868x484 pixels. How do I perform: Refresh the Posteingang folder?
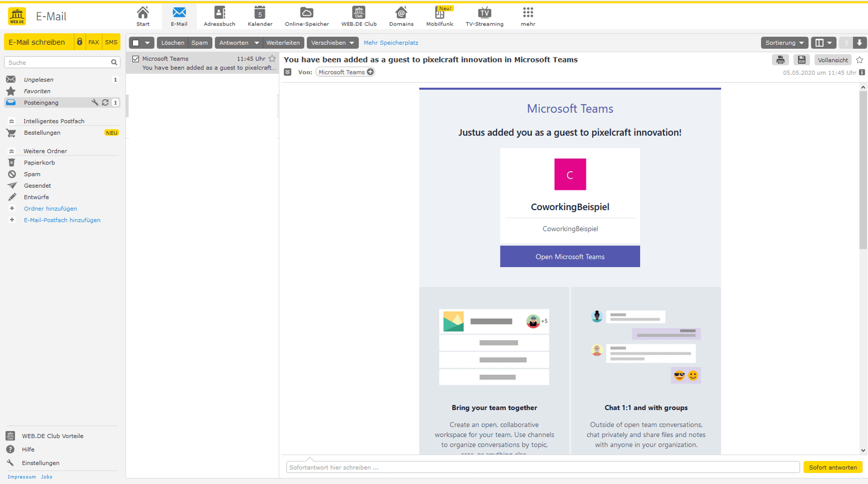(105, 103)
